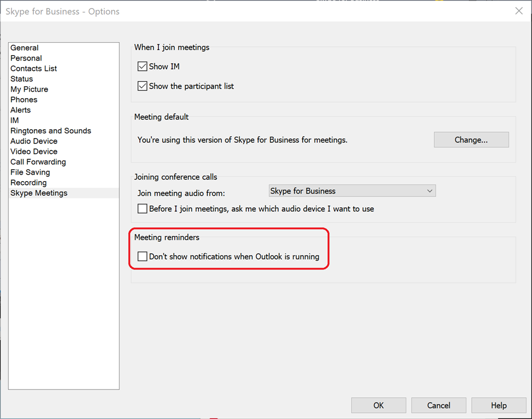Select General in the options list
This screenshot has width=532, height=419.
click(25, 48)
